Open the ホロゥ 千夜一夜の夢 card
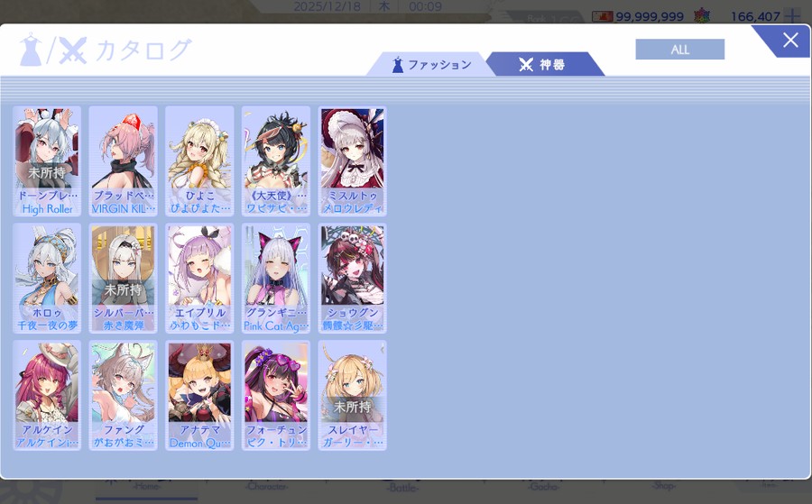The height and width of the screenshot is (504, 812). [47, 279]
